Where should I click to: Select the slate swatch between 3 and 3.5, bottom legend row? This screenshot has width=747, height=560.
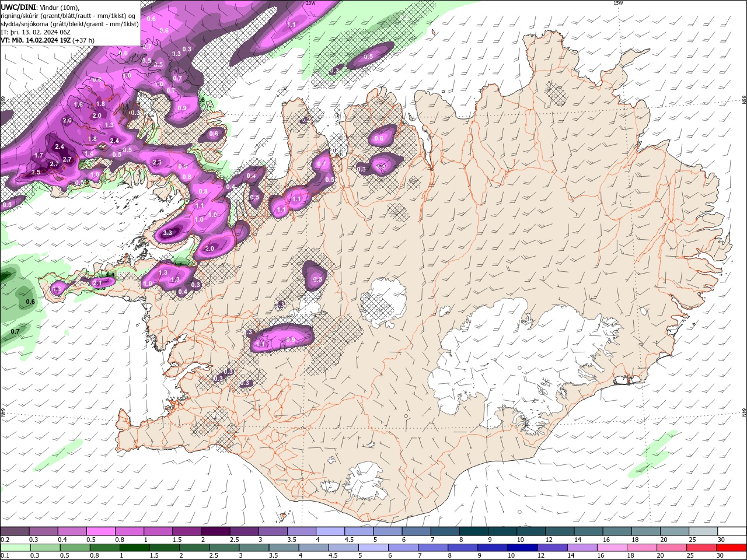(254, 548)
